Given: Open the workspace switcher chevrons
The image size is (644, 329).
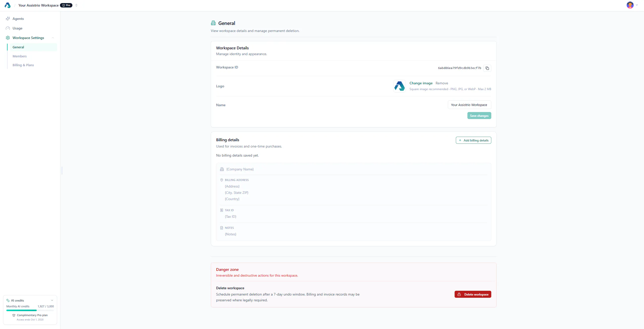Looking at the screenshot, I should click(x=76, y=5).
